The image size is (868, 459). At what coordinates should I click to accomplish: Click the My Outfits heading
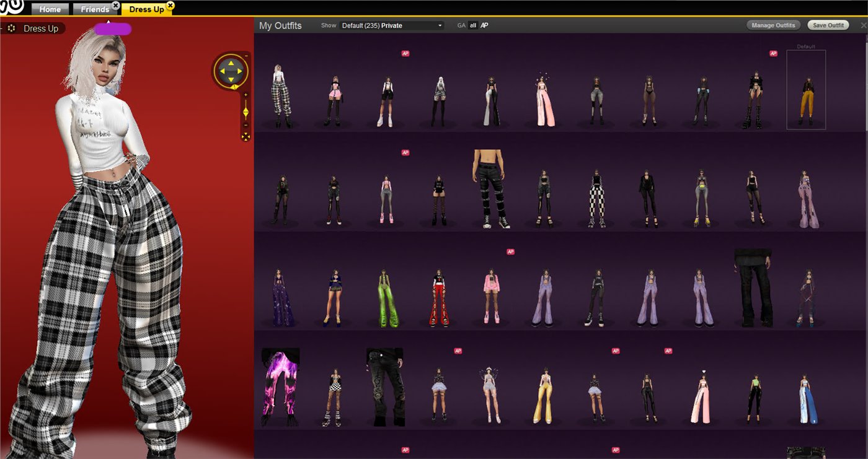coord(280,25)
